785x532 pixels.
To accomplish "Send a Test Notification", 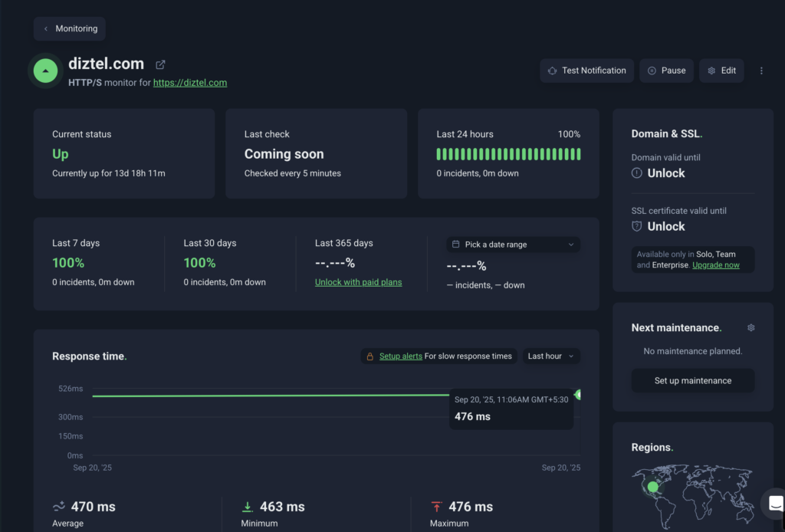I will (x=586, y=71).
